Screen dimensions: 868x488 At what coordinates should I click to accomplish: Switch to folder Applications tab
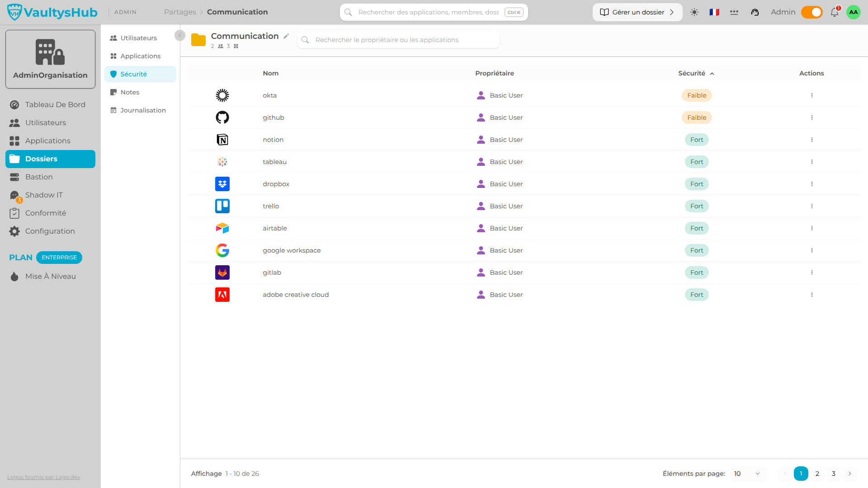point(140,56)
